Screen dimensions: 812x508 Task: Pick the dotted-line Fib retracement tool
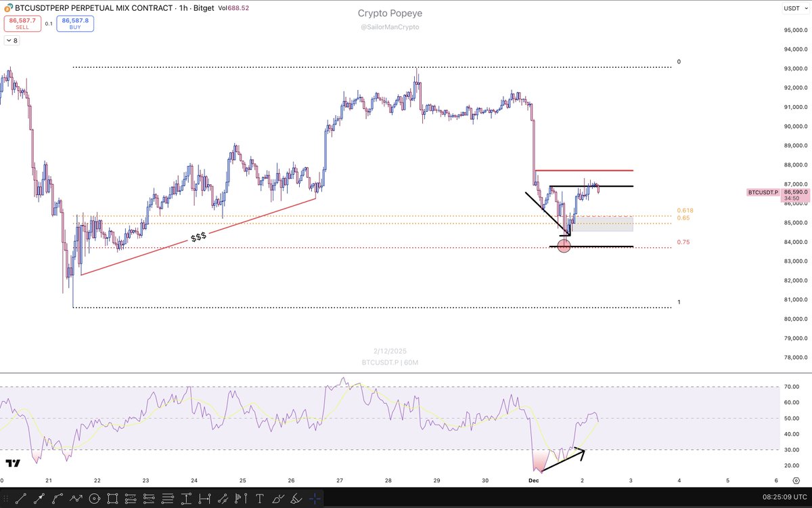(x=131, y=499)
